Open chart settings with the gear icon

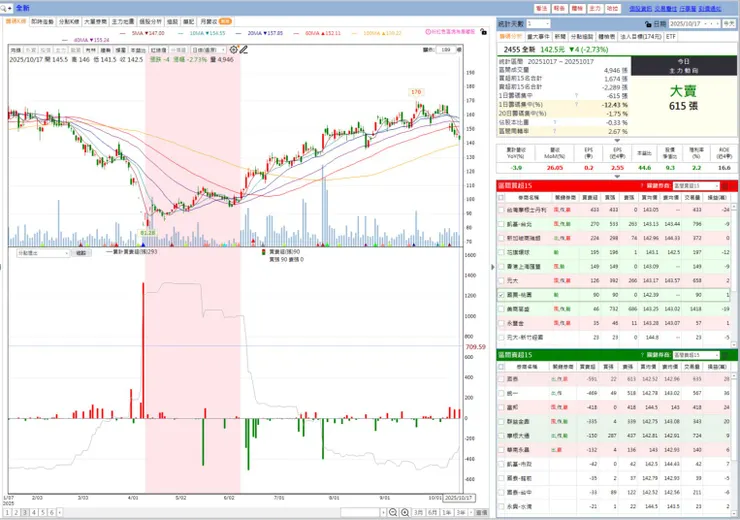click(x=234, y=50)
